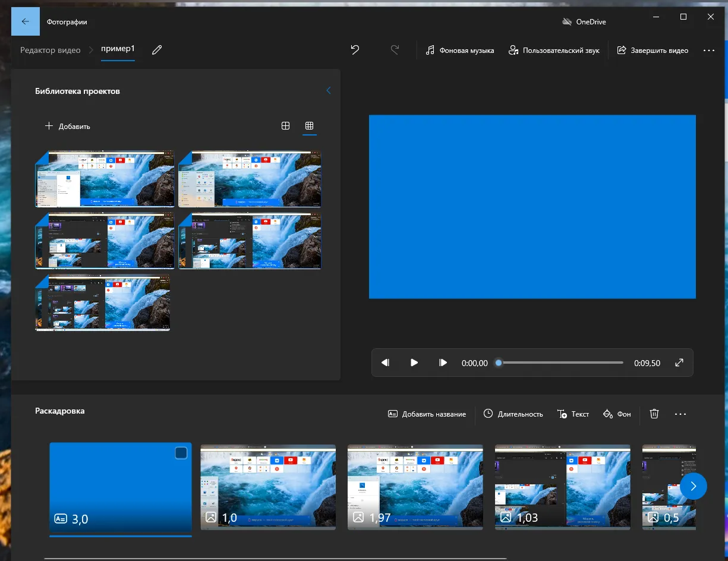Viewport: 728px width, 561px height.
Task: Step back one frame
Action: click(385, 363)
